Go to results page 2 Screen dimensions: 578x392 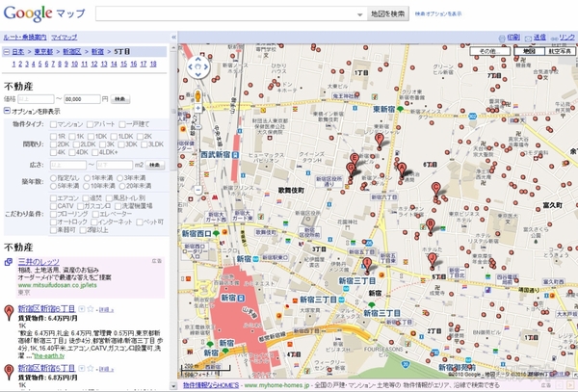(20, 65)
